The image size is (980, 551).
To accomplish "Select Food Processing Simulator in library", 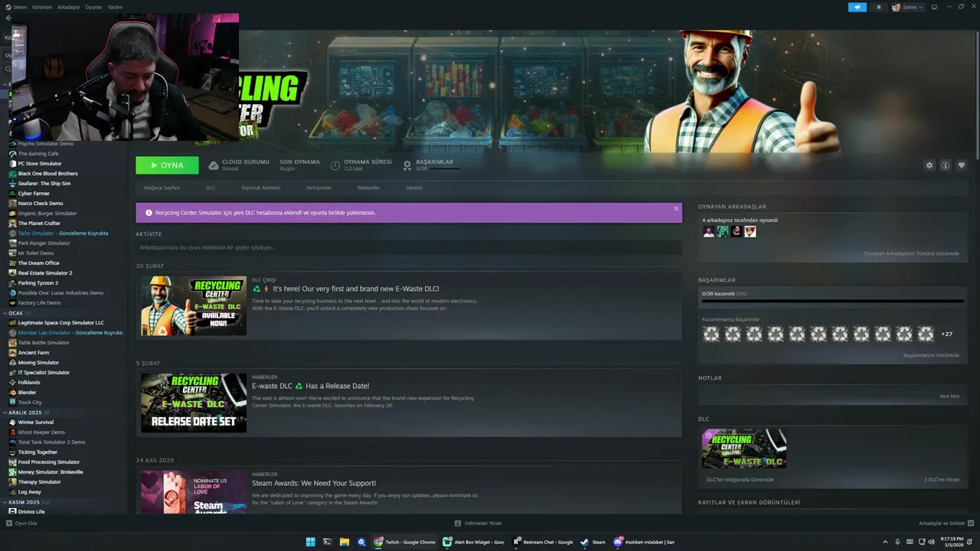I will tap(49, 462).
